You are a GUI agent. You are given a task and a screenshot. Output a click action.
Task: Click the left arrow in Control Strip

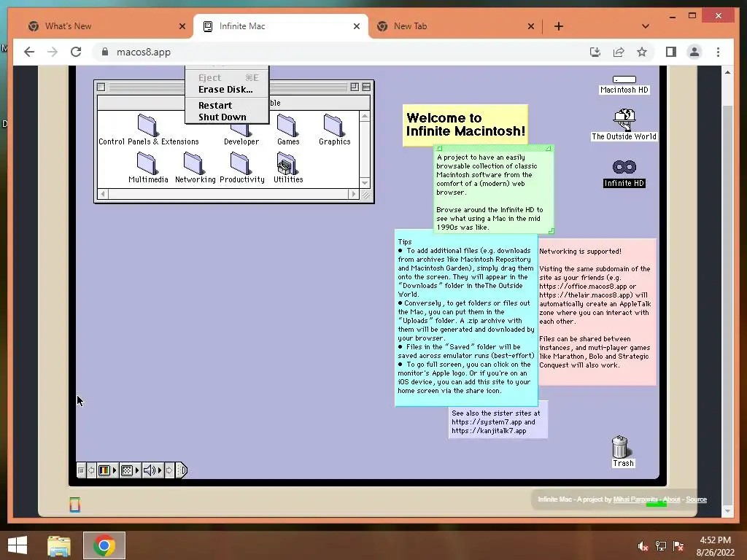tap(91, 470)
